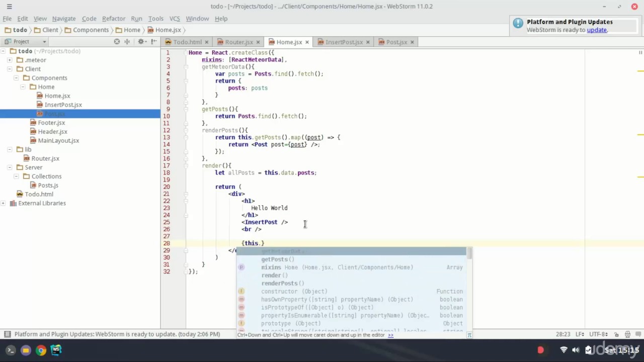Close the InsertPost.jsx editor tab
This screenshot has height=362, width=644.
click(368, 42)
